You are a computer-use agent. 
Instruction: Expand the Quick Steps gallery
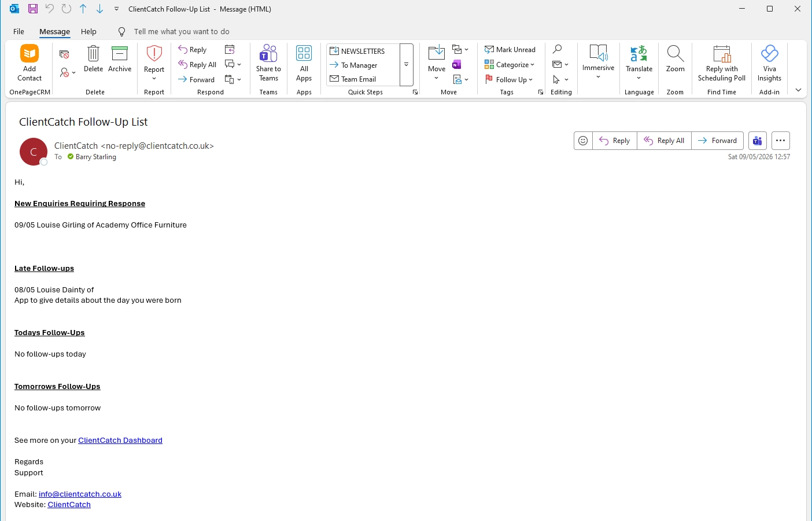pos(407,65)
